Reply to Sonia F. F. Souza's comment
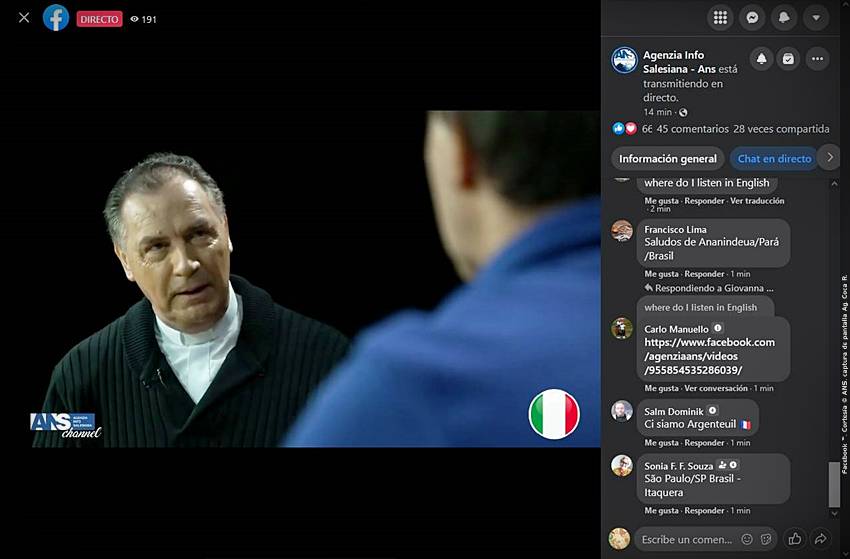The image size is (850, 559). click(704, 511)
